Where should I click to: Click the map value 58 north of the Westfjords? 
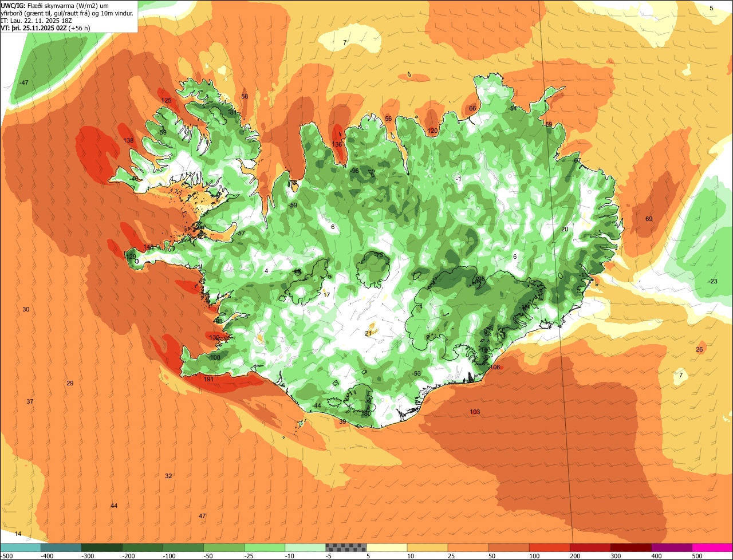click(x=245, y=97)
